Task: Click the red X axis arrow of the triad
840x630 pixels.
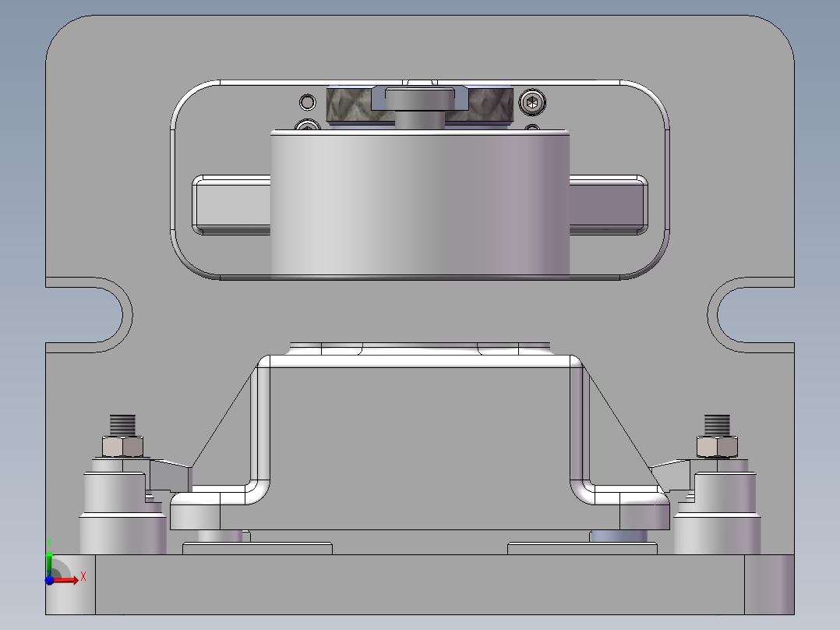Action: pos(65,580)
